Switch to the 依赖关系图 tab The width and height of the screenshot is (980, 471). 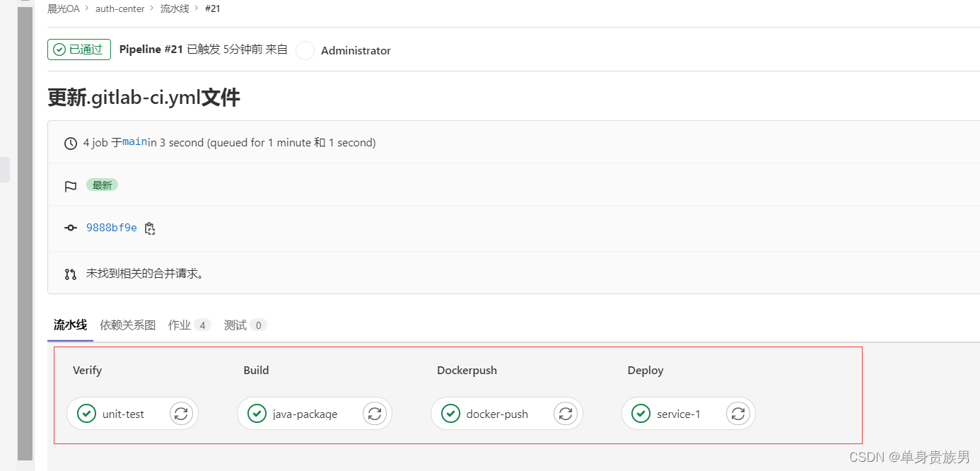pyautogui.click(x=127, y=325)
